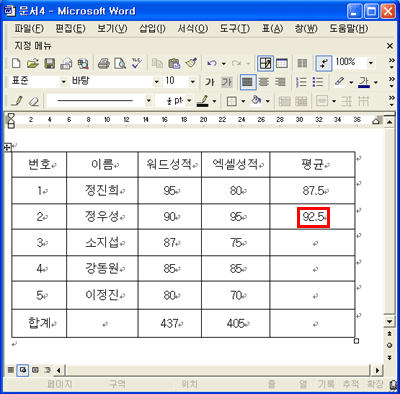Click the border color pen button
Screen dimensions: 400x394
202,101
